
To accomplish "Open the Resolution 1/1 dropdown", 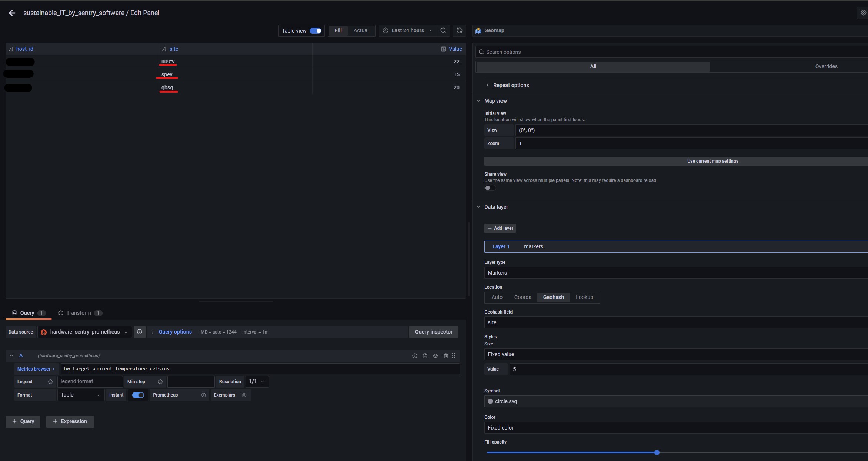I will (257, 382).
